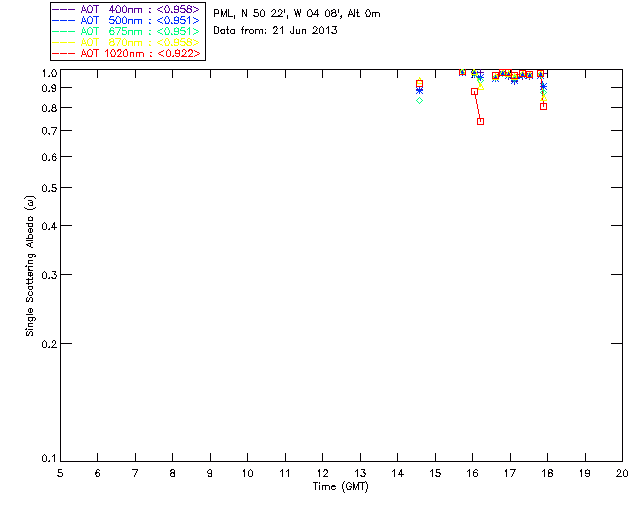Click the x-axis tick label 11
The height and width of the screenshot is (512, 640).
tap(285, 473)
